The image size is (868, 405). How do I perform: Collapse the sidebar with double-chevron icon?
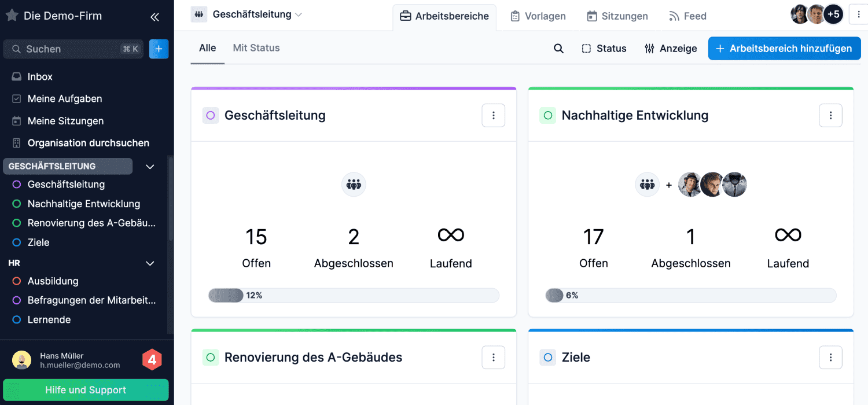155,17
